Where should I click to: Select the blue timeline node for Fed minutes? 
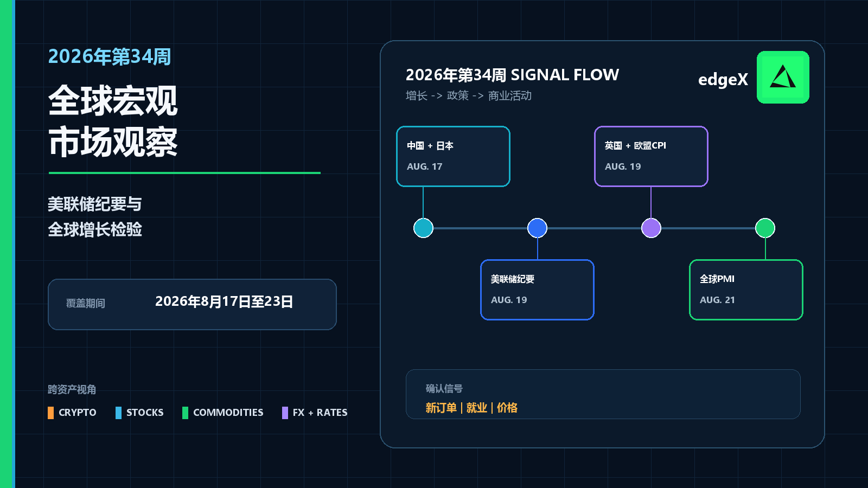pyautogui.click(x=537, y=228)
